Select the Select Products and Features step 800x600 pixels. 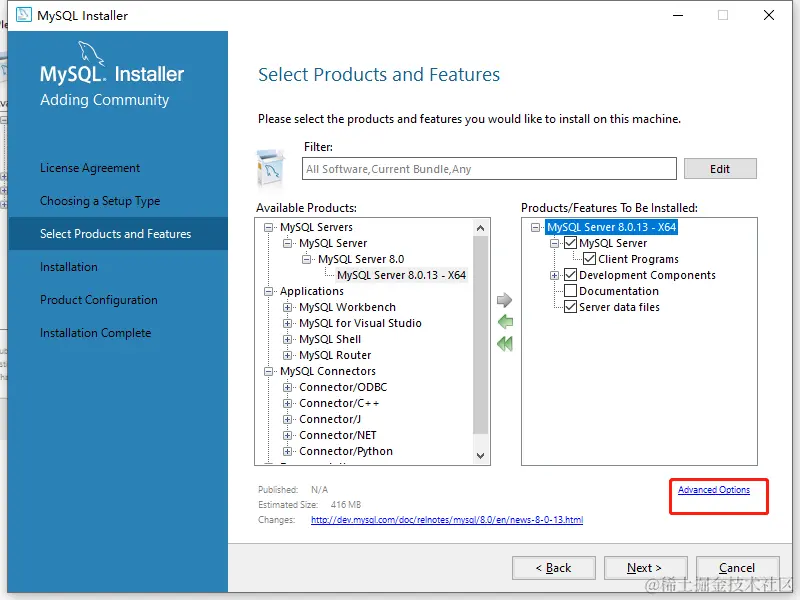click(x=116, y=234)
